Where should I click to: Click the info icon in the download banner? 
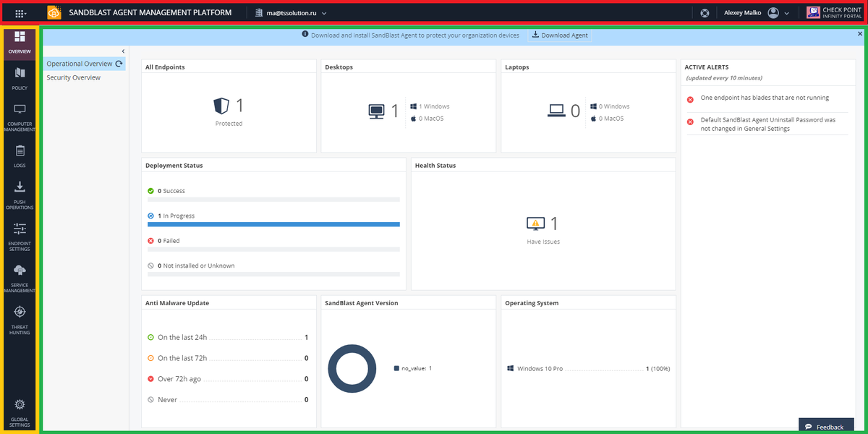coord(305,35)
